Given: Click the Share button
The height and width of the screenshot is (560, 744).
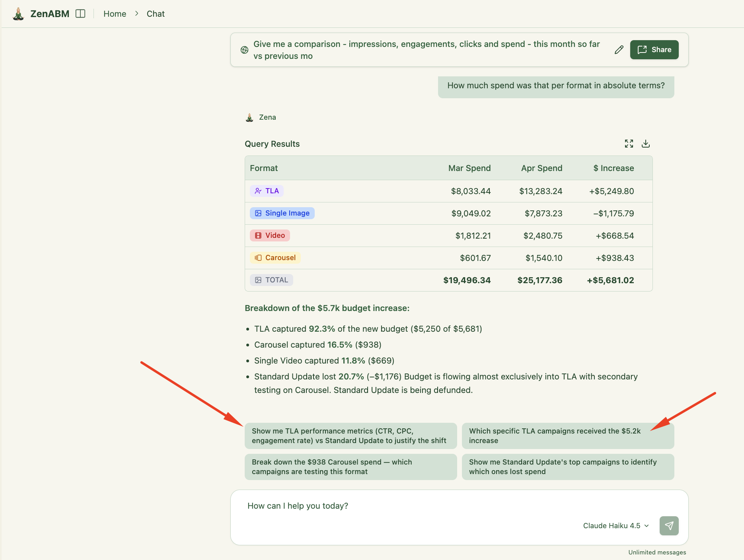Looking at the screenshot, I should [654, 50].
